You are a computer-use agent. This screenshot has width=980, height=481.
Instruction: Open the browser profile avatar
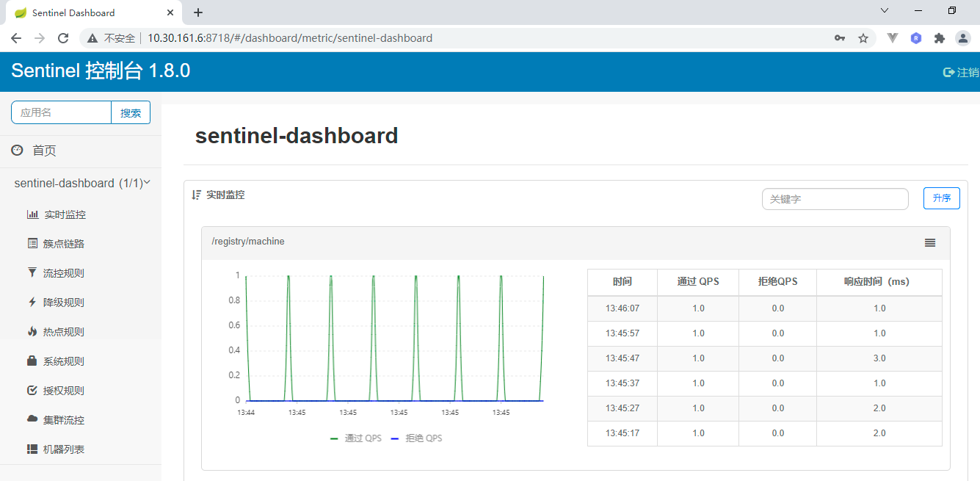click(962, 38)
